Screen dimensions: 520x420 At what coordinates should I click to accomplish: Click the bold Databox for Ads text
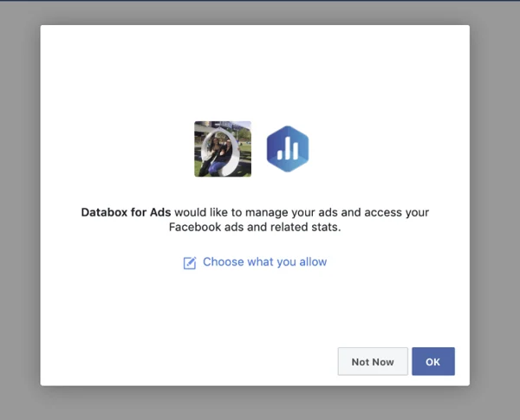pyautogui.click(x=126, y=212)
